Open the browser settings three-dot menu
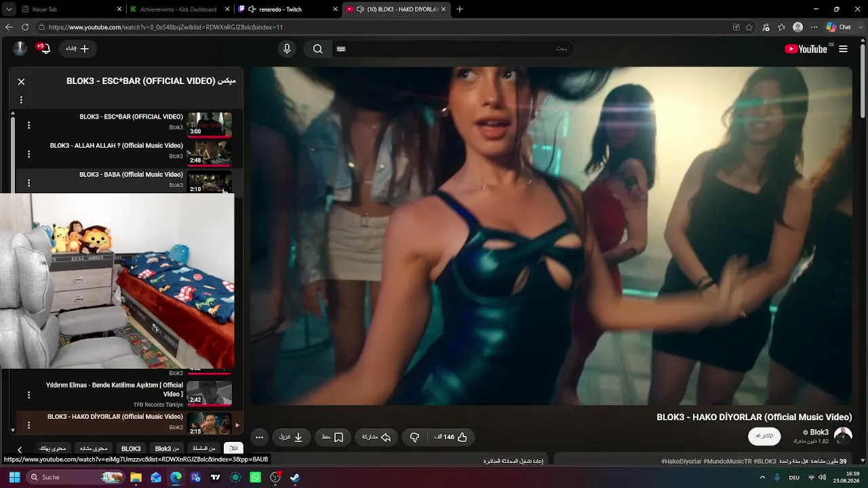Screen dimensions: 868x488 point(814,27)
